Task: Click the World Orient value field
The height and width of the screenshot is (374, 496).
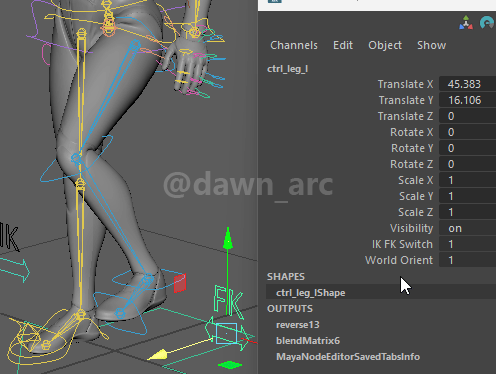Action: [467, 260]
